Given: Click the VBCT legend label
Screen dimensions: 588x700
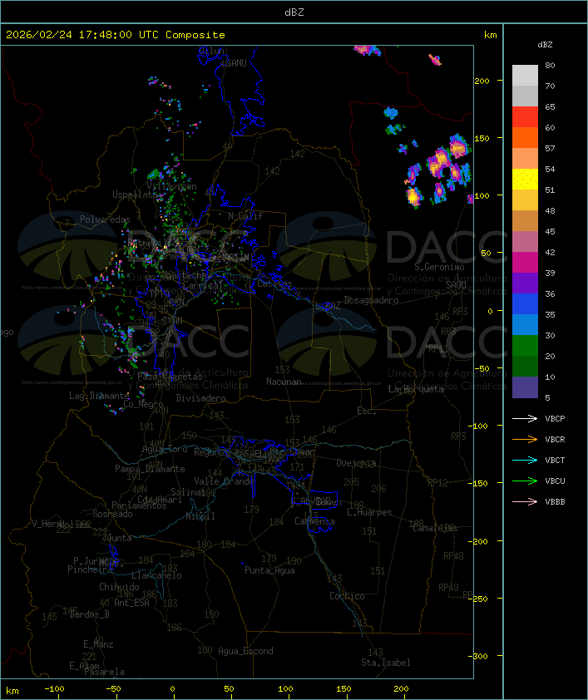Looking at the screenshot, I should coord(555,461).
